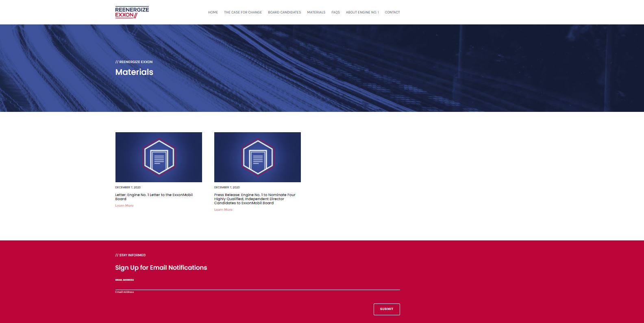Go to the Home page
644x323 pixels.
click(213, 12)
